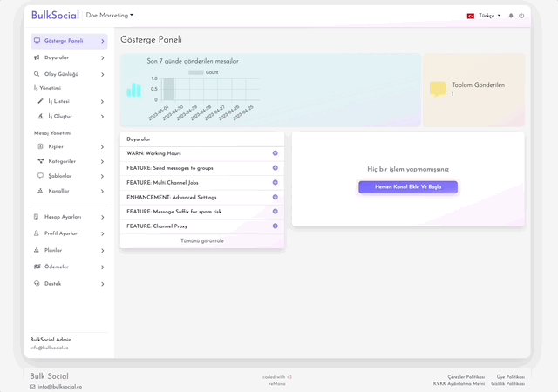Open the Doe Marketing account dropdown
Screen dimensions: 558x392
coord(110,15)
